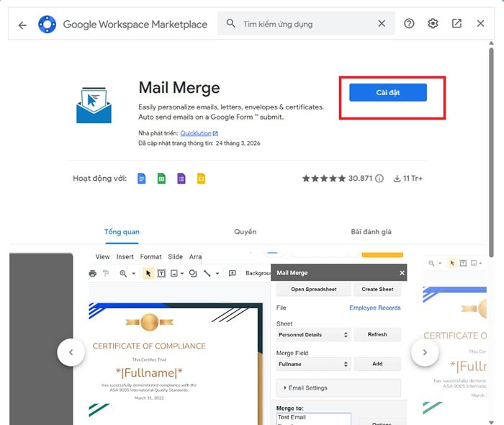
Task: Click the rating info icon next to 30.871
Action: 379,179
